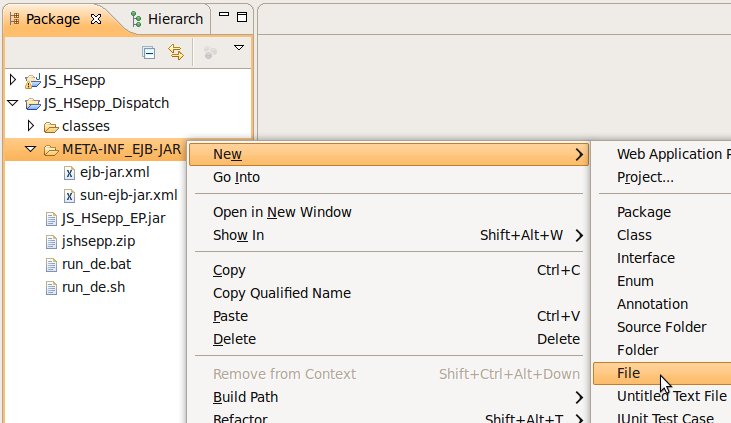Select Copy in the context menu

point(229,270)
